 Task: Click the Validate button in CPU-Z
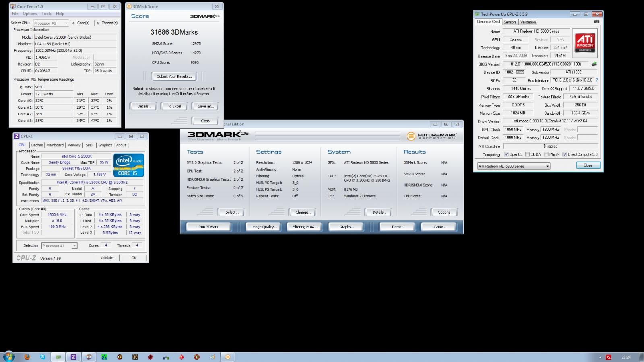pos(107,258)
